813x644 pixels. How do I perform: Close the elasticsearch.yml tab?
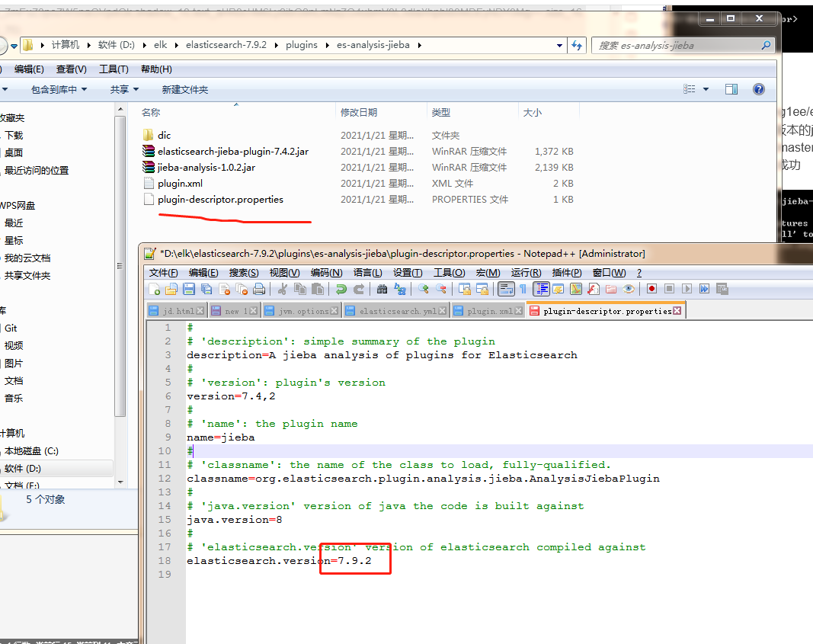point(442,311)
